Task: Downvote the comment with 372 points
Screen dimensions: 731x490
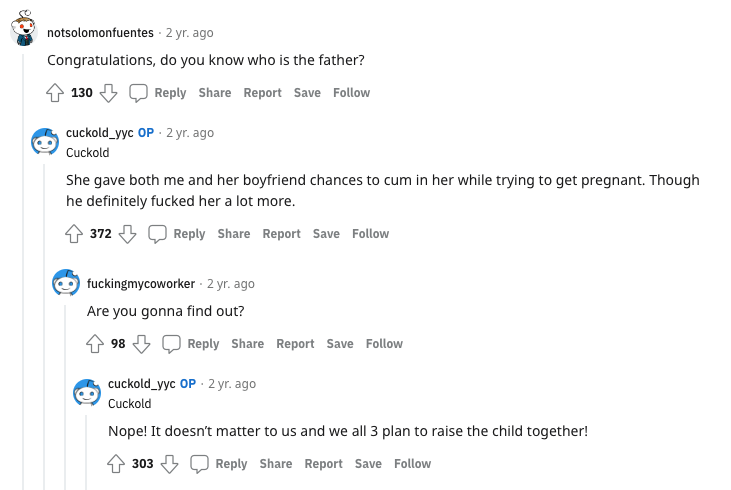Action: [x=127, y=234]
